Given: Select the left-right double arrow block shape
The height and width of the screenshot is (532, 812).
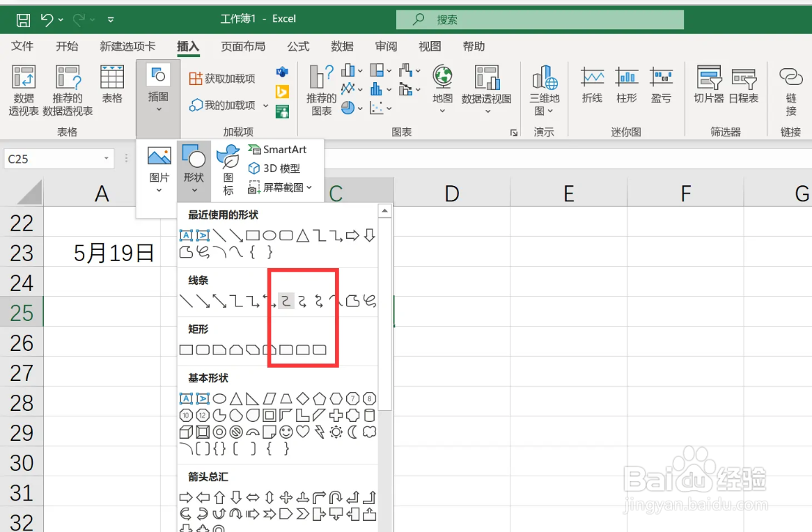Looking at the screenshot, I should 253,498.
